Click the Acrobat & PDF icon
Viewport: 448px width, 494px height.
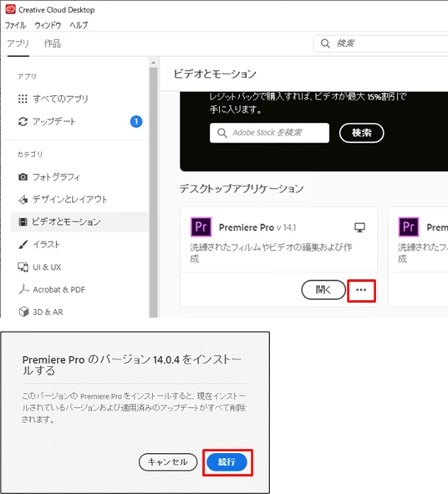pyautogui.click(x=23, y=289)
